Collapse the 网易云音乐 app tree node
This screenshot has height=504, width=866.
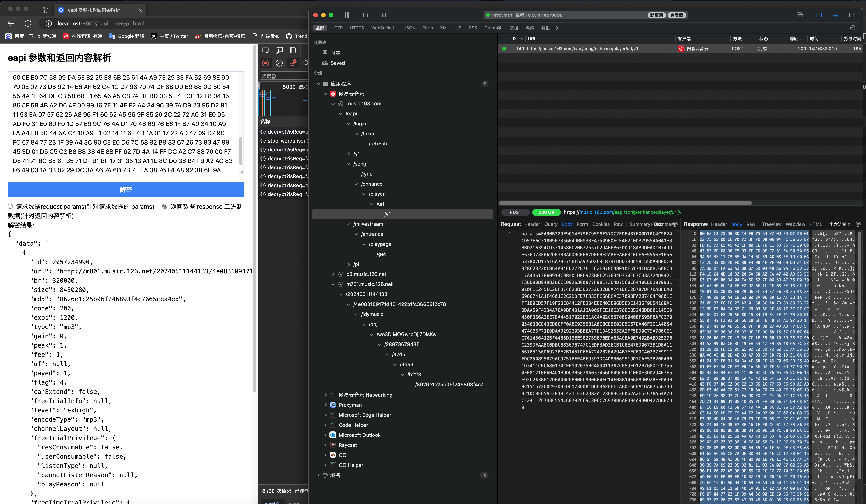click(325, 94)
